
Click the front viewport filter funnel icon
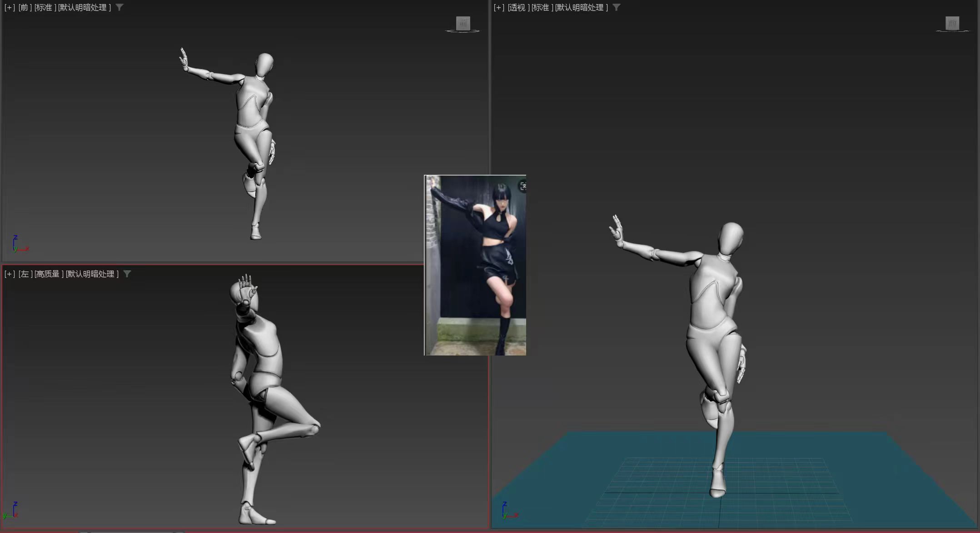click(x=119, y=7)
